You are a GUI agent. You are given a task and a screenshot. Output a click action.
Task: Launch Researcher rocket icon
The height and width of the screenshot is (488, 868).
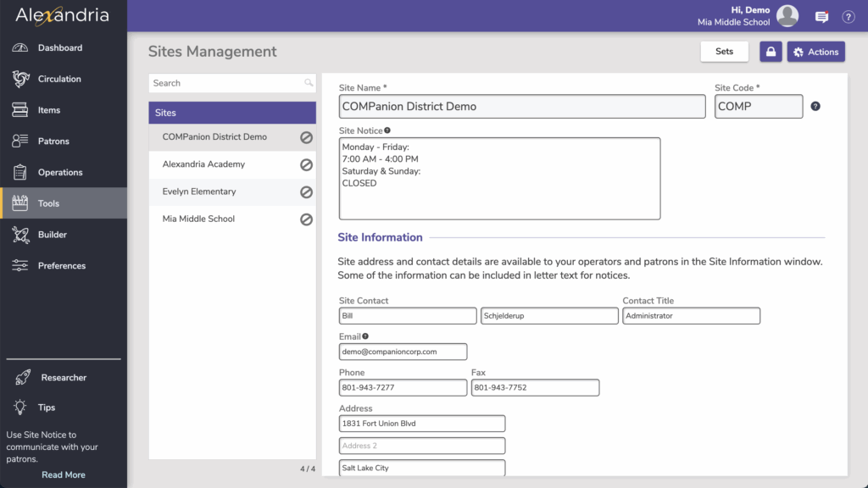23,377
